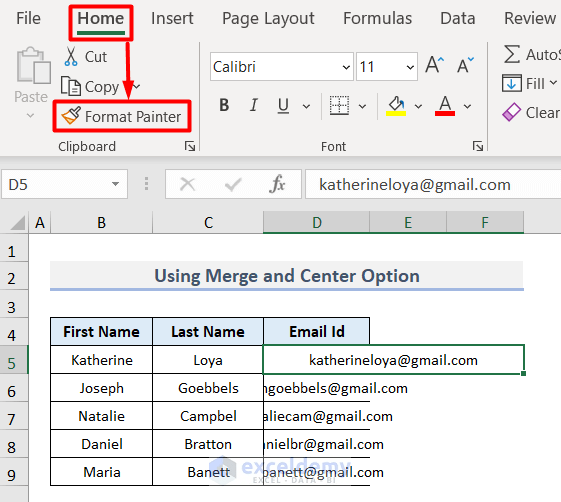
Task: Open the Calibri font name dropdown
Action: coord(346,67)
